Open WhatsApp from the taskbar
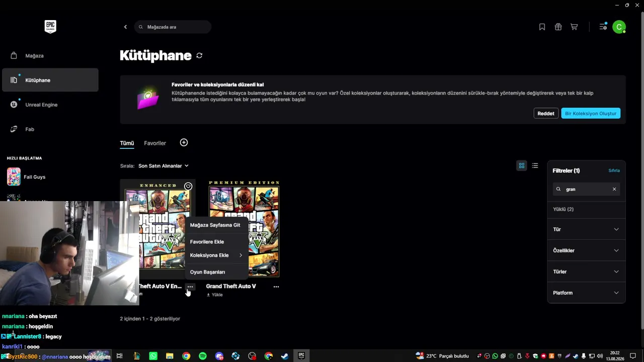The width and height of the screenshot is (644, 362). point(153,356)
